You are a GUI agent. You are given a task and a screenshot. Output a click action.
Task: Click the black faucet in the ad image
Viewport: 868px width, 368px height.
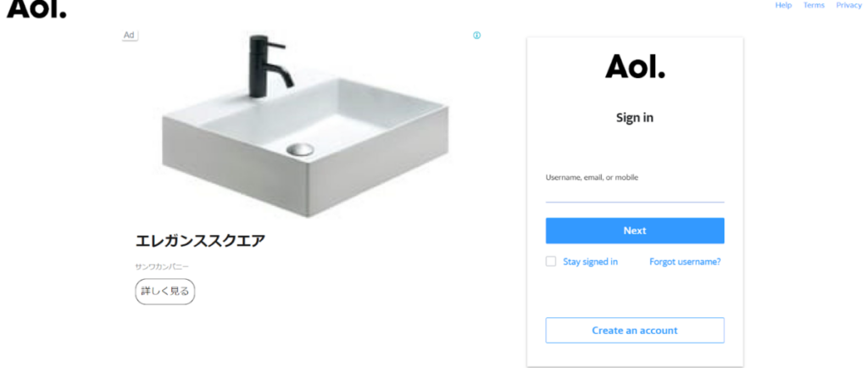coord(268,66)
